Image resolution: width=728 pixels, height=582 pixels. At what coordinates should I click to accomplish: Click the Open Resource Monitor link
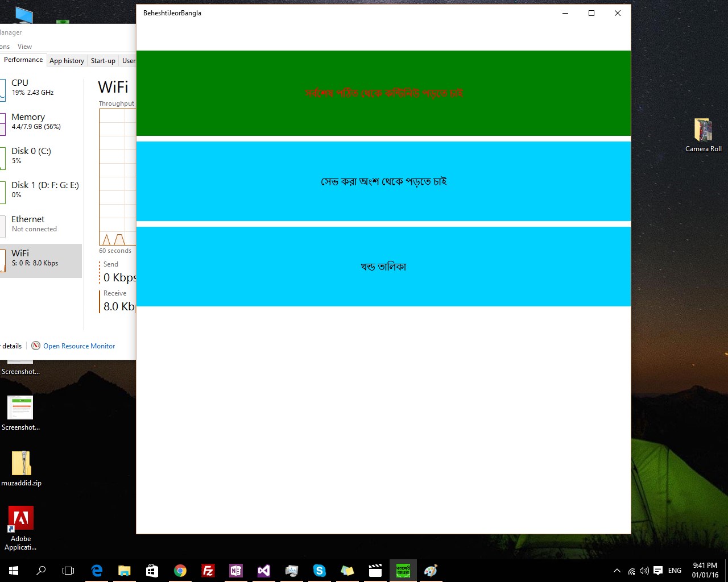click(x=79, y=346)
